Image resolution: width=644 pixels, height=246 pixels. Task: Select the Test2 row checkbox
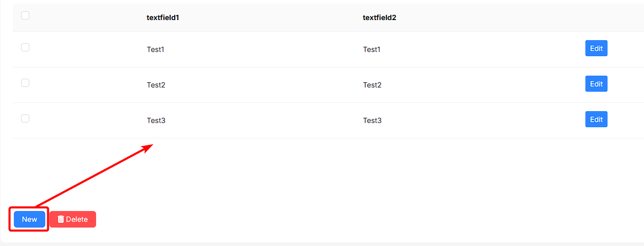click(x=25, y=83)
